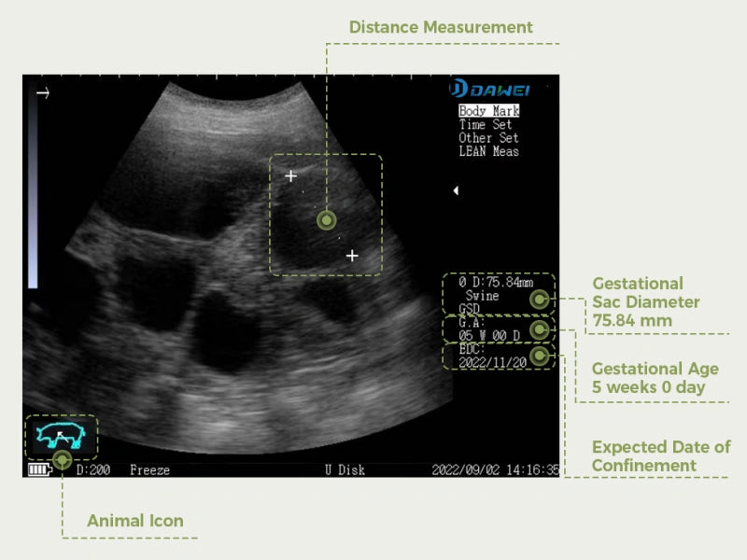
Task: Select the highlighted Body Mark menu item
Action: point(488,111)
